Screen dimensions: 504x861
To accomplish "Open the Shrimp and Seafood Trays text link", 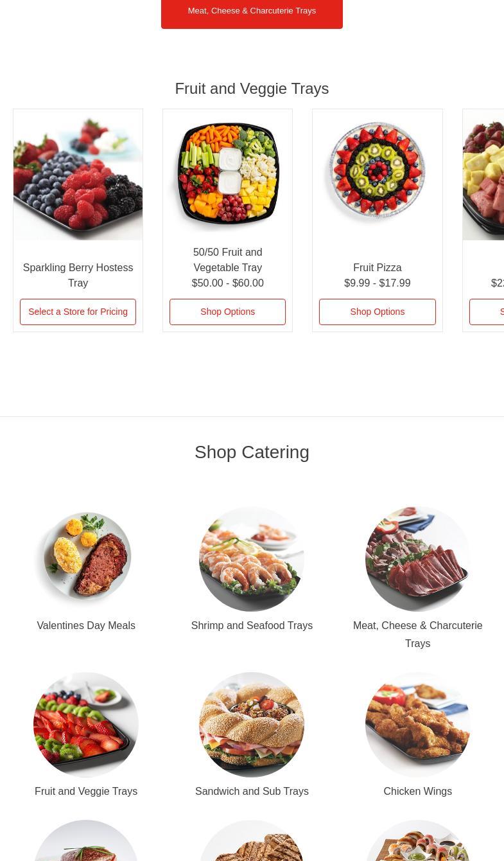I will tap(252, 625).
